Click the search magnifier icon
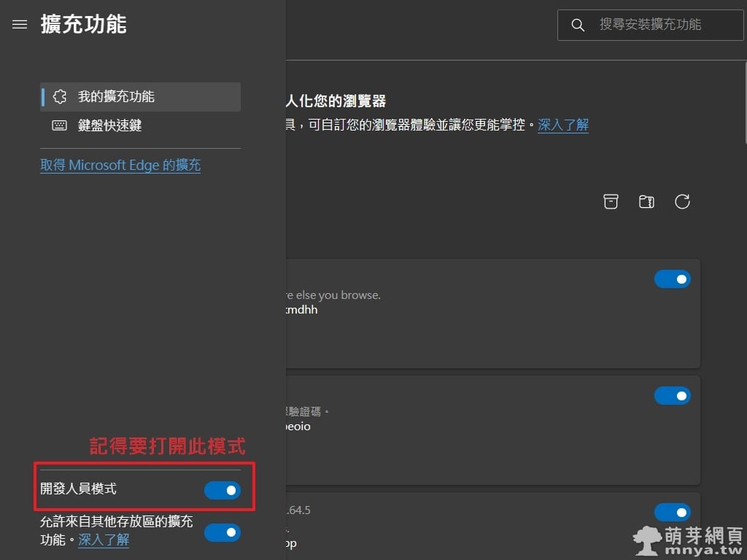 click(x=578, y=25)
